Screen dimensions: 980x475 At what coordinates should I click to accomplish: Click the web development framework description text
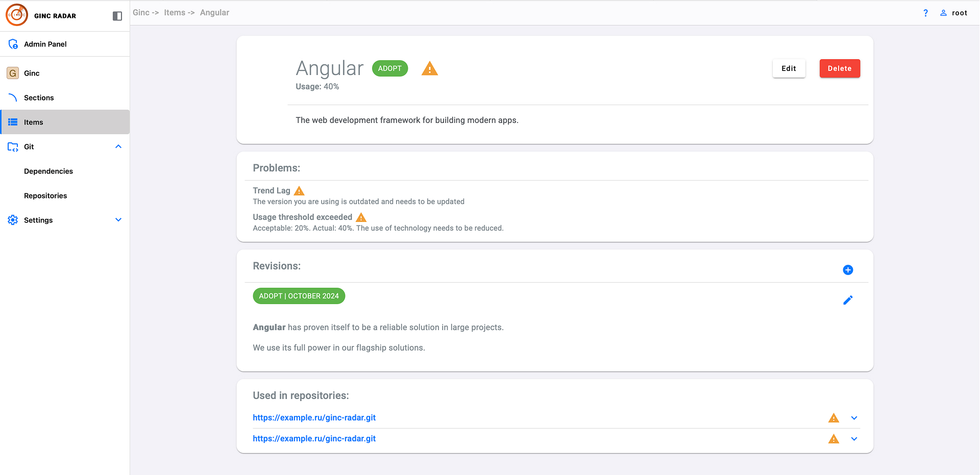(407, 120)
